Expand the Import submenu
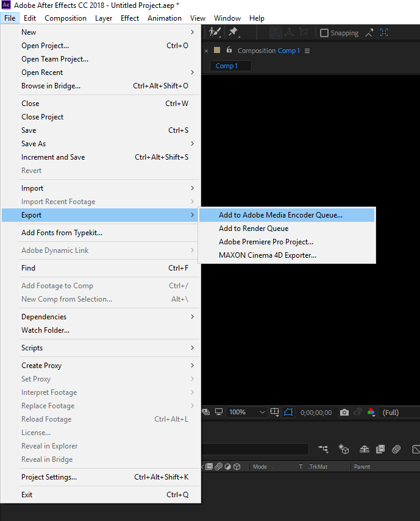 (101, 188)
